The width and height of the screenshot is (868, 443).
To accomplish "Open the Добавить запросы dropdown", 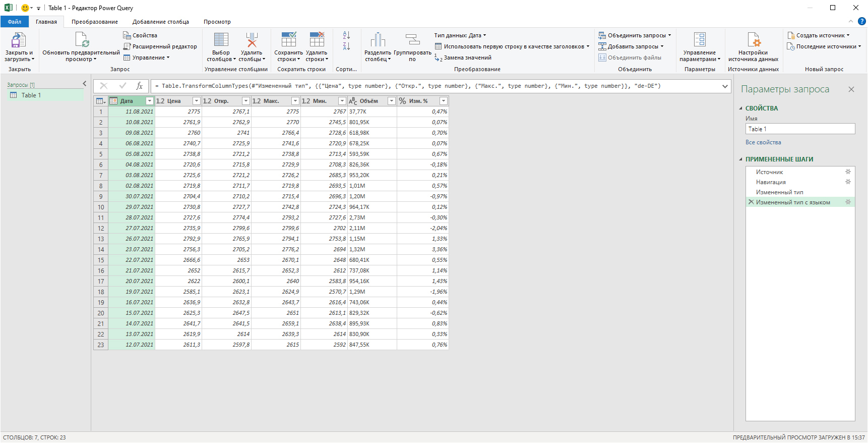I will tap(631, 46).
